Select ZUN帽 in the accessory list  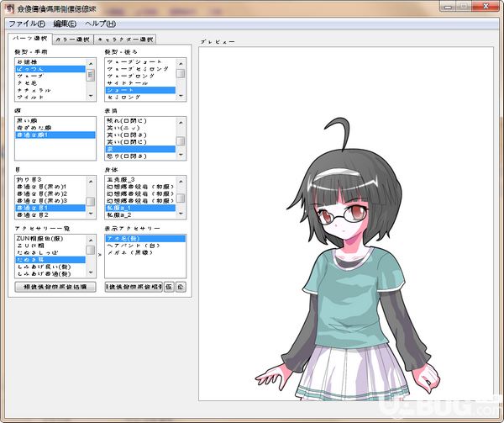pos(50,246)
